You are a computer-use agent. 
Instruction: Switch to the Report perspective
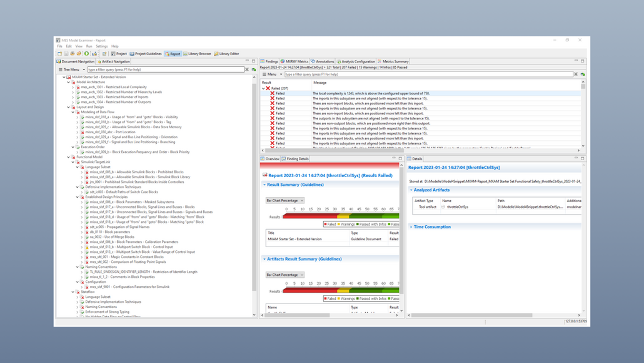pos(173,54)
